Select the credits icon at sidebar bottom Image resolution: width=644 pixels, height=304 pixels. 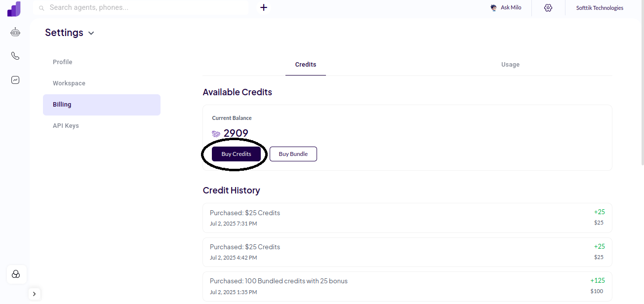pyautogui.click(x=16, y=274)
